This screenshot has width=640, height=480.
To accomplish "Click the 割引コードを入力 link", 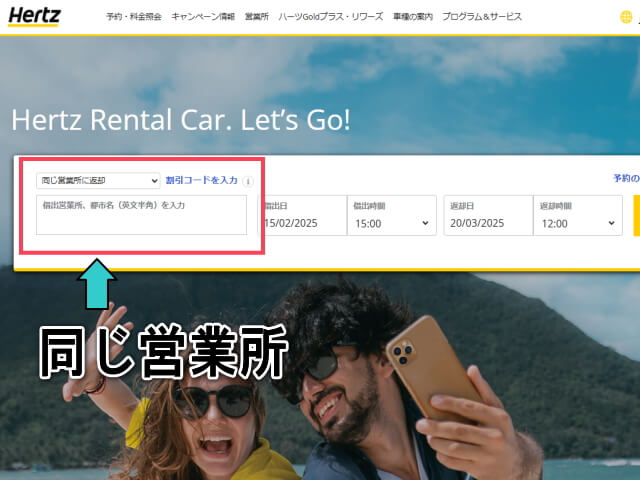I will [201, 180].
